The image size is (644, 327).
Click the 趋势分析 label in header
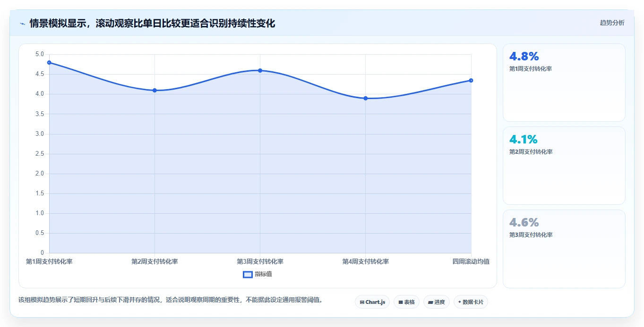612,23
